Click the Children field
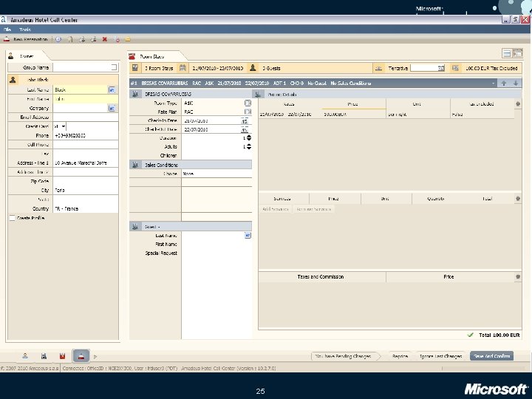This screenshot has width=532, height=399. (x=216, y=155)
